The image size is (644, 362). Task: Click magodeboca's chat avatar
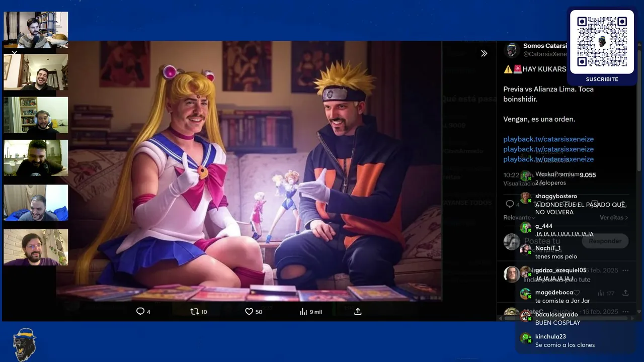tap(526, 294)
